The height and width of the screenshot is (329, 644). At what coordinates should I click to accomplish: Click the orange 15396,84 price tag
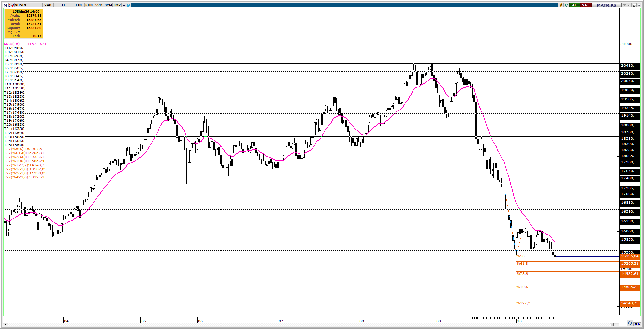click(x=630, y=256)
